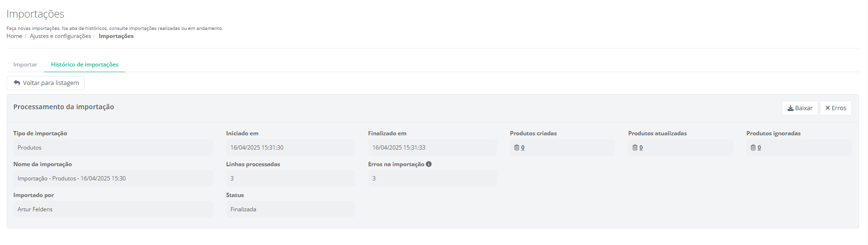The image size is (868, 245).
Task: Click the info icon beside Erros na importação
Action: 429,164
